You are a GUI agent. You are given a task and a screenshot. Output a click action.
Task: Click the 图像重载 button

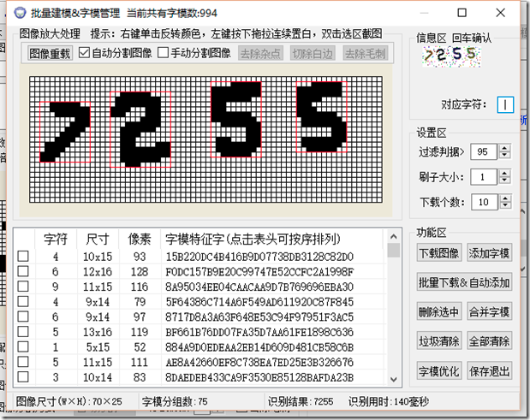pos(50,53)
